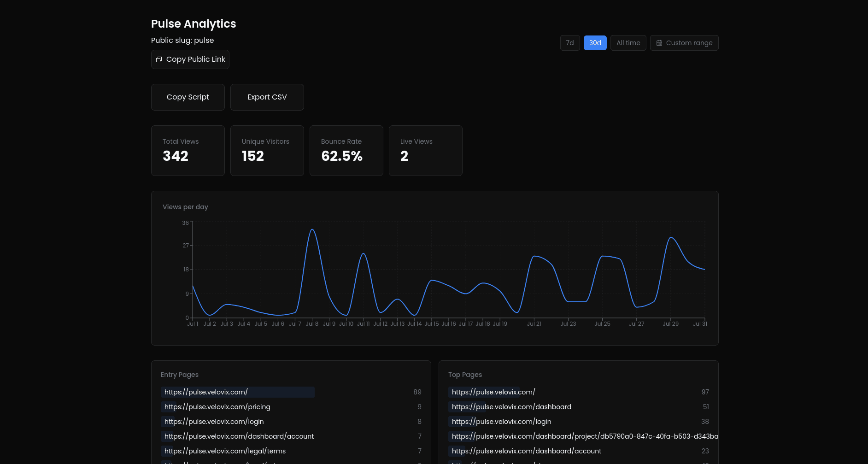Click the Export CSV button
868x464 pixels.
tap(267, 97)
